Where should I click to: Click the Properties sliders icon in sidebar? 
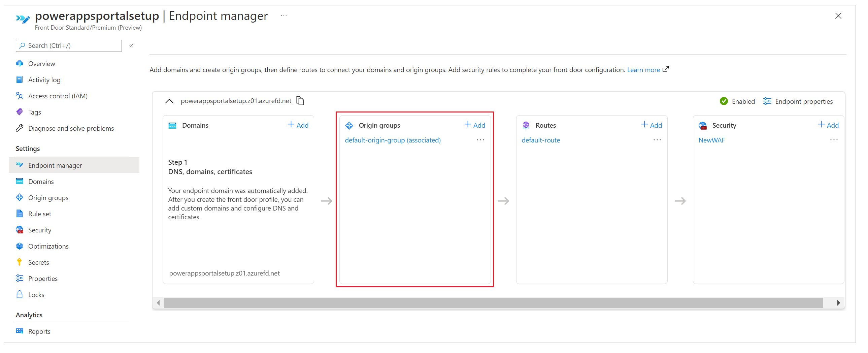tap(20, 279)
